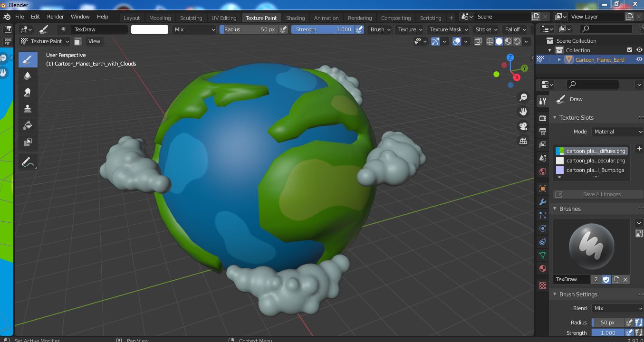Collapse the Brushes panel
The height and width of the screenshot is (342, 644).
coord(555,209)
